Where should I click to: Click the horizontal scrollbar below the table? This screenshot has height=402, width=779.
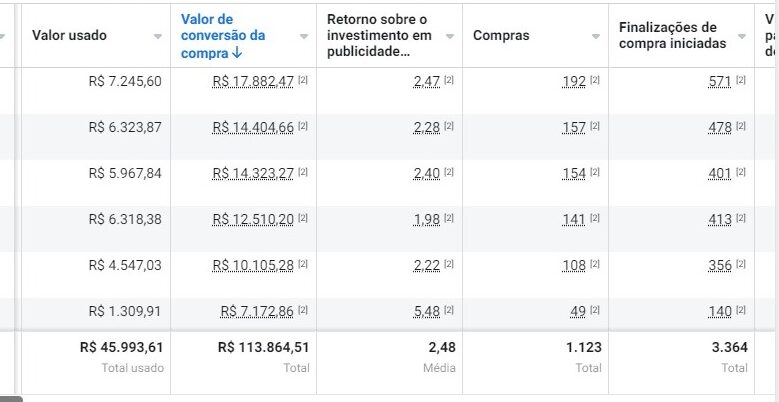[12, 398]
